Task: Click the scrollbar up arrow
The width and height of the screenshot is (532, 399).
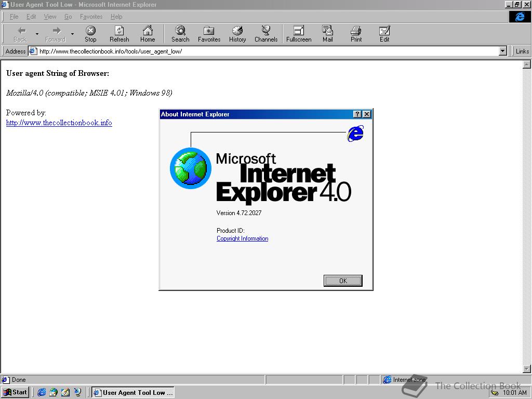Action: click(x=527, y=64)
